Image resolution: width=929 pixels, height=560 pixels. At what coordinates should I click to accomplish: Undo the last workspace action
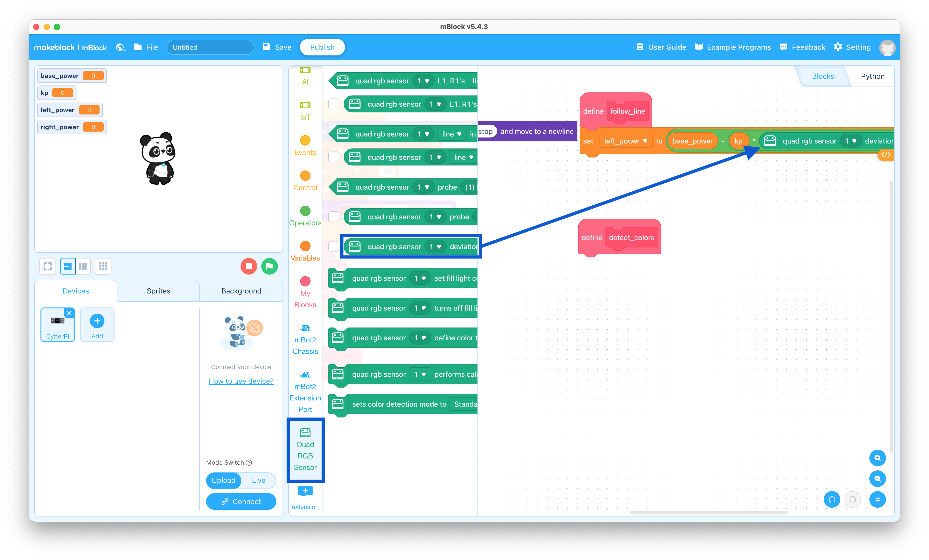pos(832,500)
